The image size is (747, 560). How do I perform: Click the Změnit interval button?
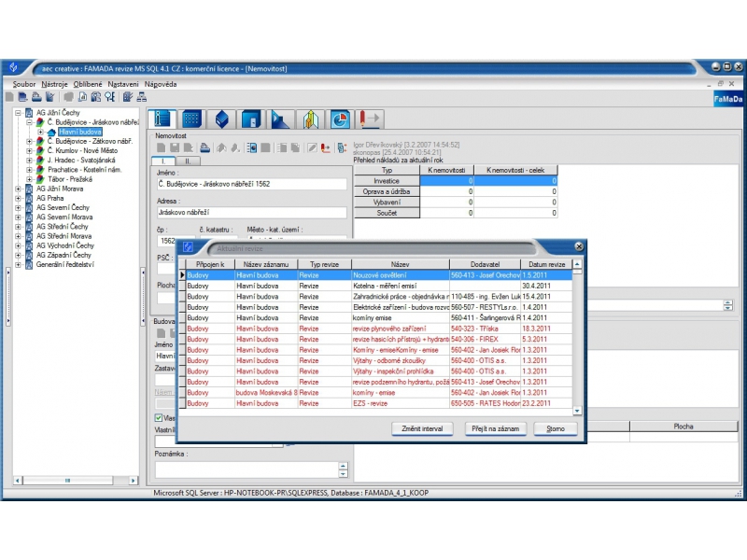coord(424,428)
